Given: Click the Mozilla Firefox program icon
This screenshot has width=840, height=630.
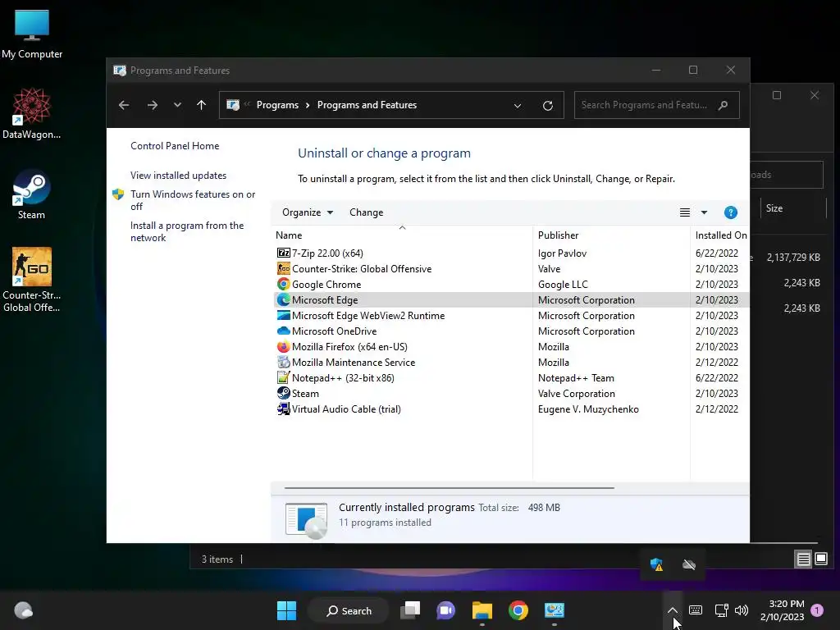Looking at the screenshot, I should coord(283,346).
